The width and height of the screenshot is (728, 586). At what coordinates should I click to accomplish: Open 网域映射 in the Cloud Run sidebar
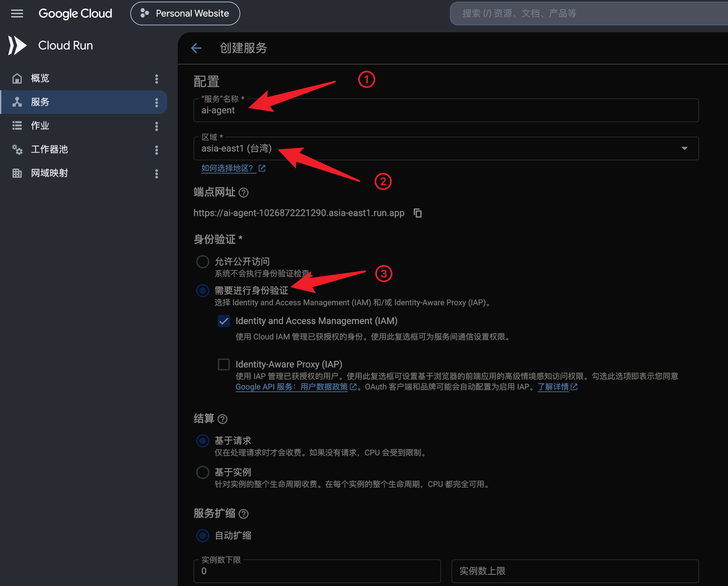pyautogui.click(x=84, y=173)
